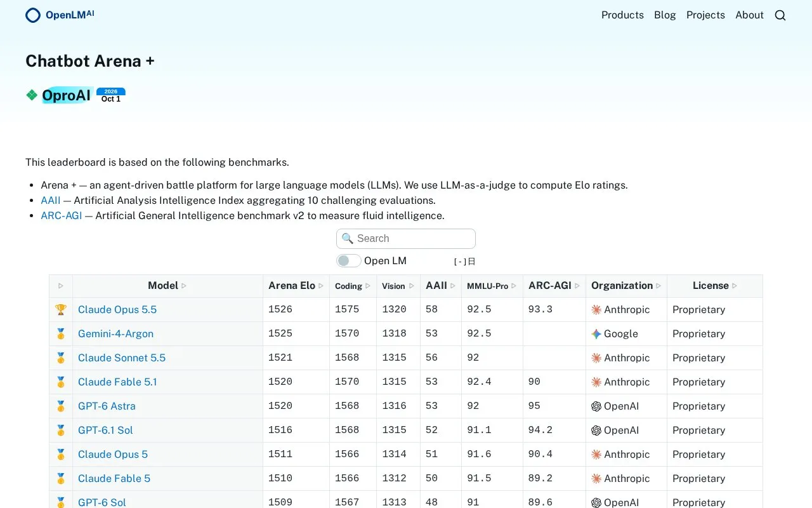This screenshot has height=508, width=812.
Task: Follow the AAII benchmark link
Action: tap(51, 201)
